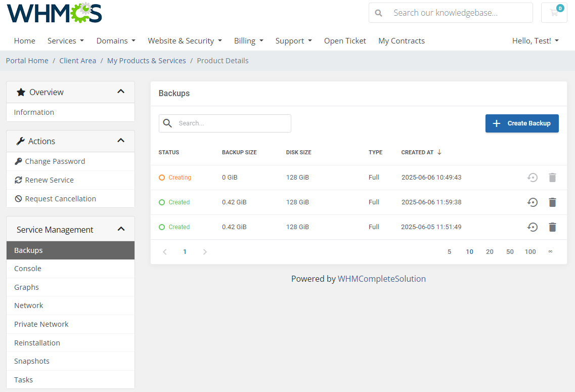Click the key icon next to Change Password
575x392 pixels.
(x=19, y=161)
